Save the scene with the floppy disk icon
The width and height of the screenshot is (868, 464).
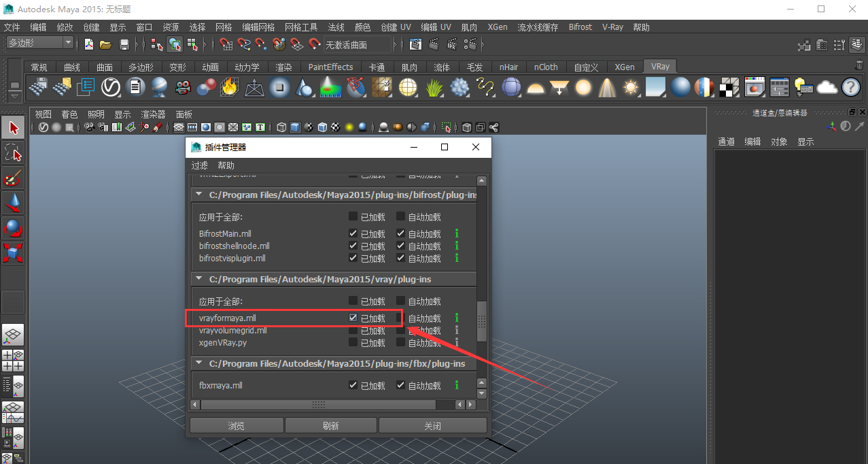click(x=124, y=44)
